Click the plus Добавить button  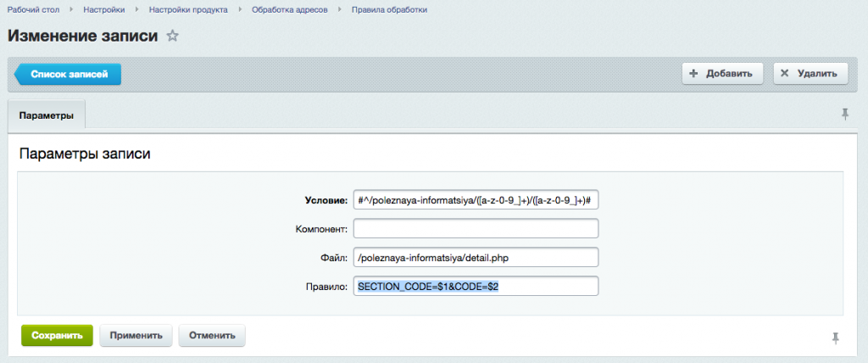tap(722, 74)
